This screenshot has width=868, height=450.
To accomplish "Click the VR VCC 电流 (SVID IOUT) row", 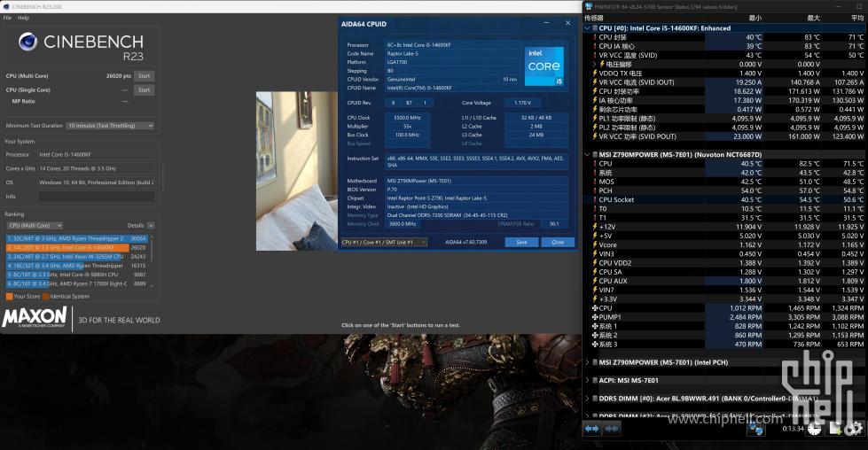I will click(725, 82).
